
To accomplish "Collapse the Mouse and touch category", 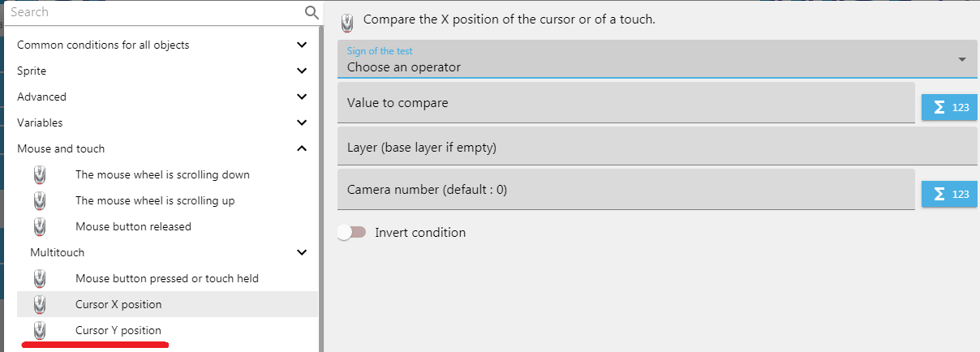I will pyautogui.click(x=302, y=148).
